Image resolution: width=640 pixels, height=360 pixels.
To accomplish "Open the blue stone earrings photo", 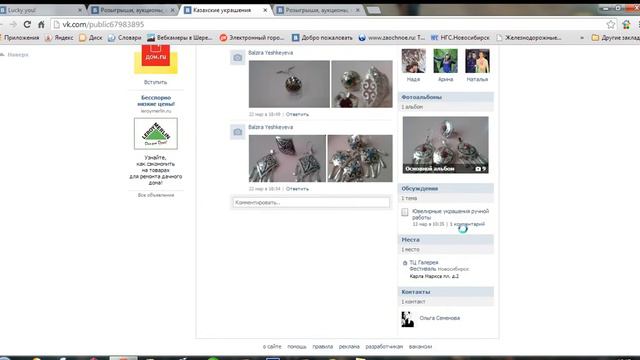I will pos(360,158).
